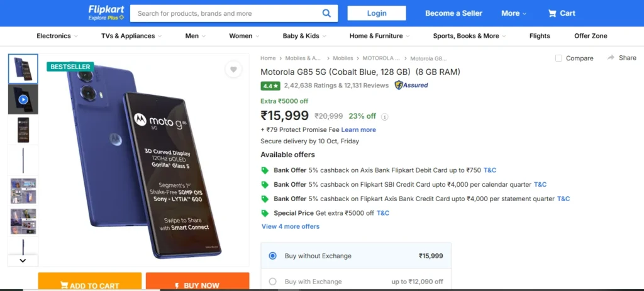Open the Offer Zone menu item
Viewport: 644px width, 291px height.
click(591, 36)
